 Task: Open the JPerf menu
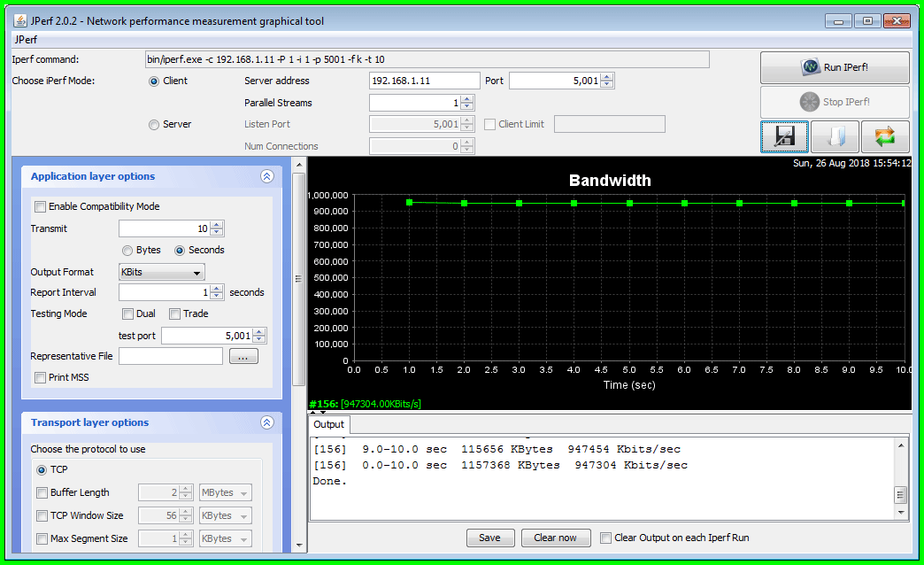25,40
